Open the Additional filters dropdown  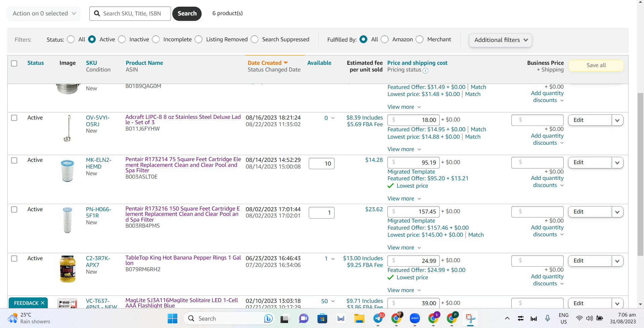tap(500, 40)
